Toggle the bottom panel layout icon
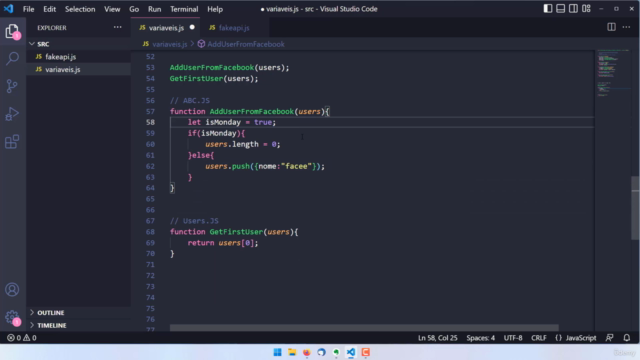 560,9
